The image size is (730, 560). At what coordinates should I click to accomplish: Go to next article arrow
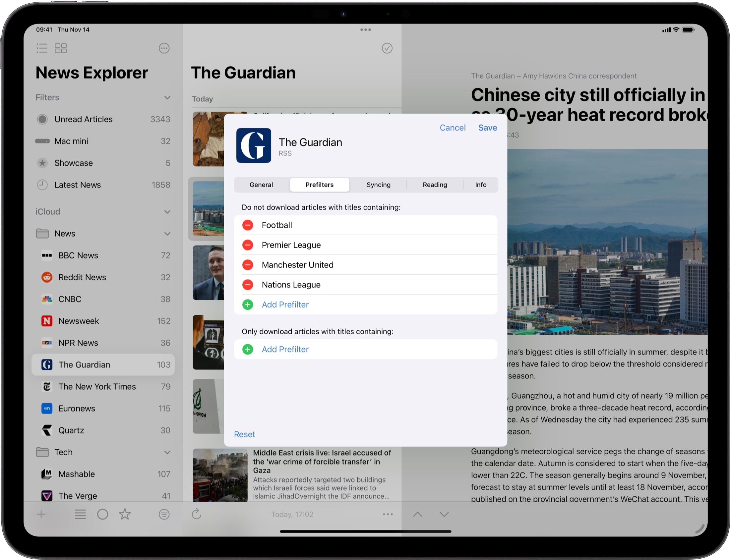pos(444,514)
